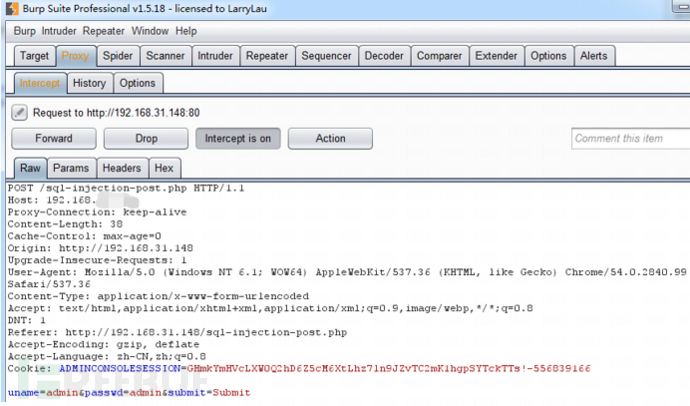Switch to the Headers view tab
Image resolution: width=690 pixels, height=406 pixels.
point(122,168)
